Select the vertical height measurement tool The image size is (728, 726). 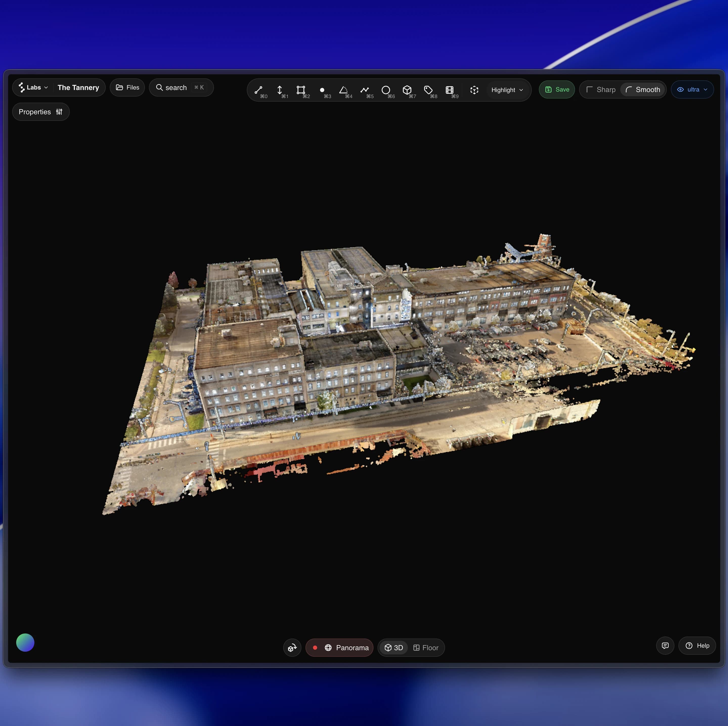[x=280, y=90]
